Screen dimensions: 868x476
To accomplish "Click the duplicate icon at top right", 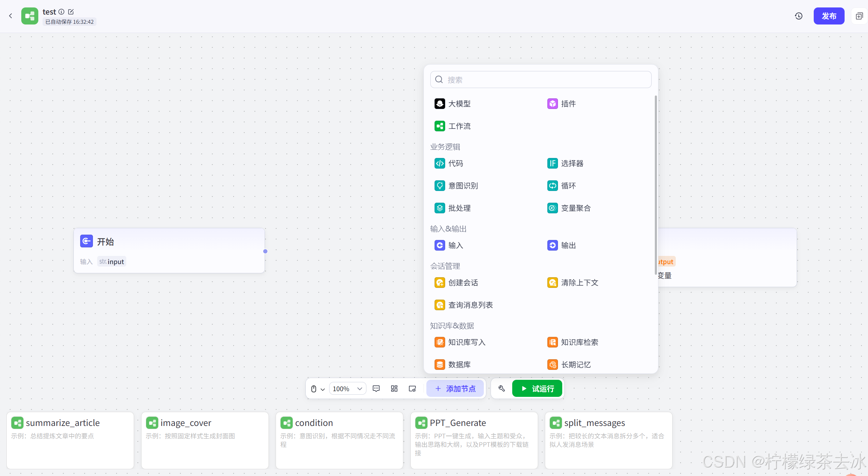I will click(x=859, y=16).
